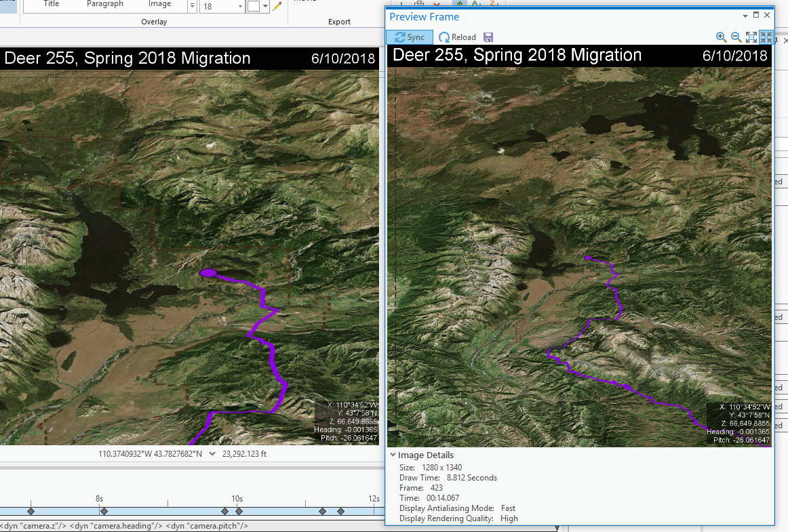
Task: Zoom in on the preview frame
Action: click(721, 37)
